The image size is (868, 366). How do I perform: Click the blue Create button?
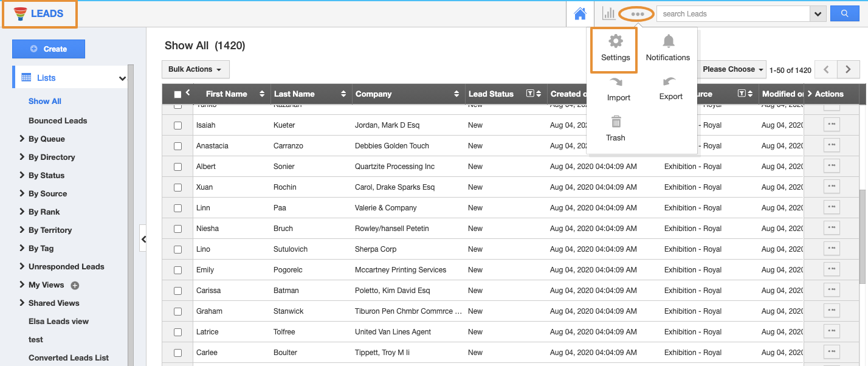[49, 49]
